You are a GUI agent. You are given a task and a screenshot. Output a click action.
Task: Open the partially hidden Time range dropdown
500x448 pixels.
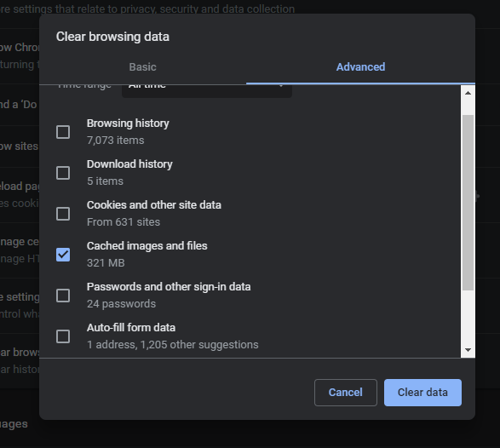coord(207,90)
